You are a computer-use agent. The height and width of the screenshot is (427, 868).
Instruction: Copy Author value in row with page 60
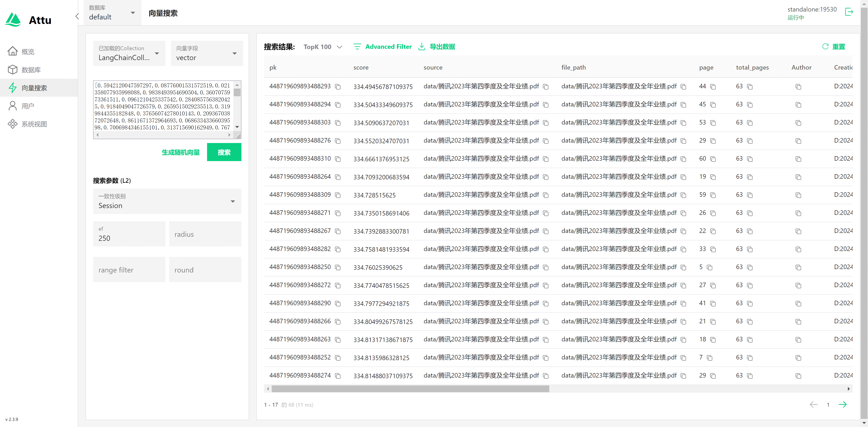click(x=798, y=159)
